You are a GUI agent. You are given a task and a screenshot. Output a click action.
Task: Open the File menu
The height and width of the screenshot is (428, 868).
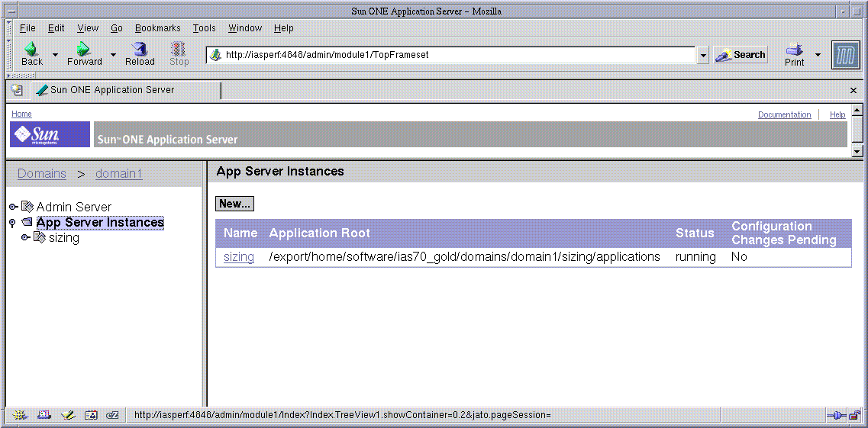pos(27,28)
